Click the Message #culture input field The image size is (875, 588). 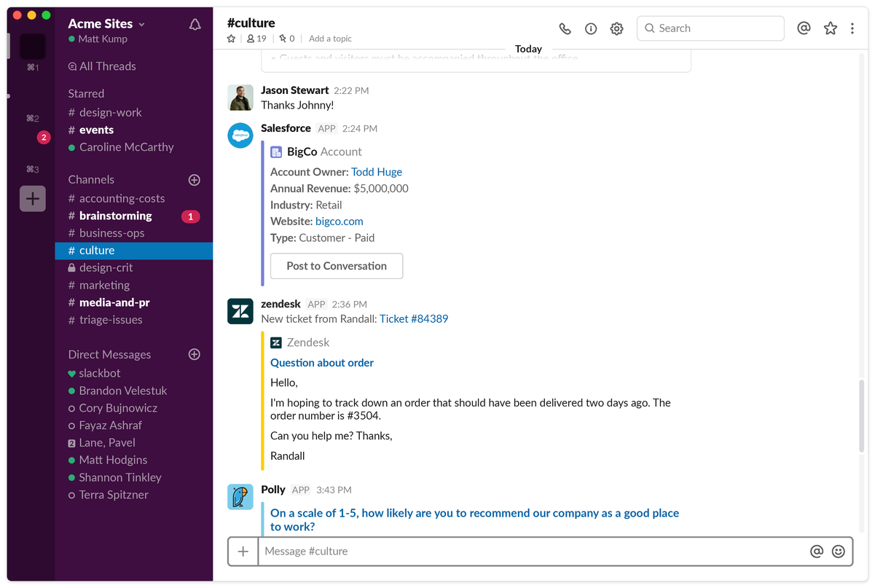coord(510,552)
